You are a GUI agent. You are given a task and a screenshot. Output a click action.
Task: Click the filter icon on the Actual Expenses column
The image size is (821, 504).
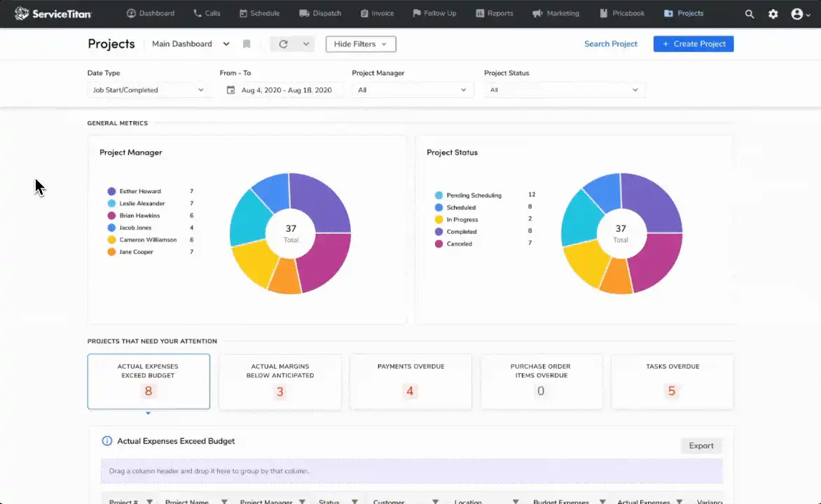tap(679, 501)
